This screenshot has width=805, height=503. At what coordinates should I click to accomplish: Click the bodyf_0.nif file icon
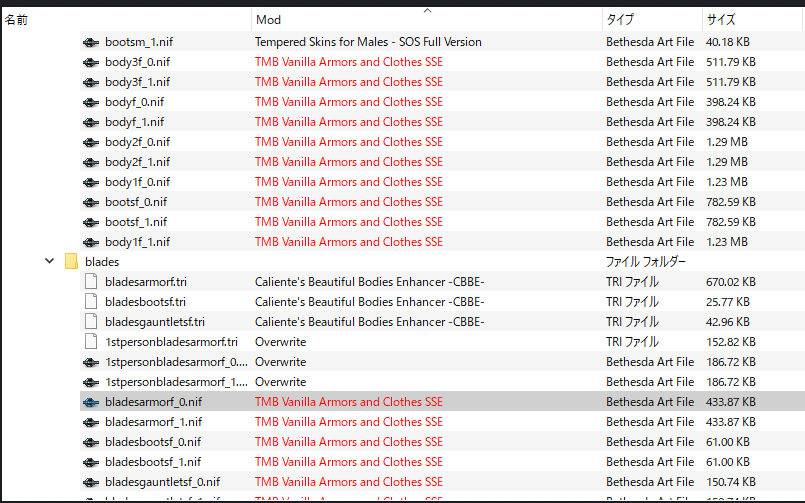(x=91, y=102)
